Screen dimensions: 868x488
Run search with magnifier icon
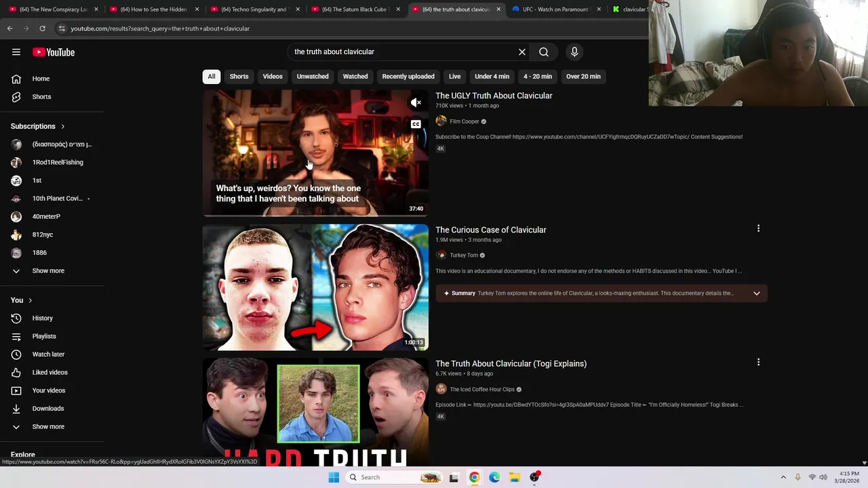(x=544, y=52)
